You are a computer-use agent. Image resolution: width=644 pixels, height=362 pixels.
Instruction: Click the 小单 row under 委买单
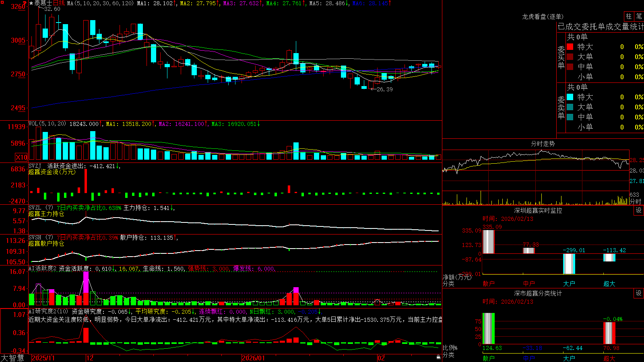(x=605, y=76)
